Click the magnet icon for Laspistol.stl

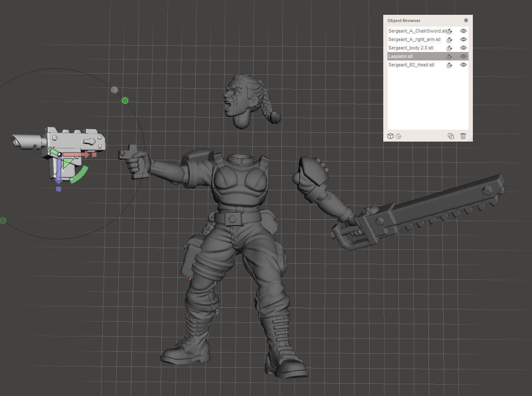pos(450,57)
